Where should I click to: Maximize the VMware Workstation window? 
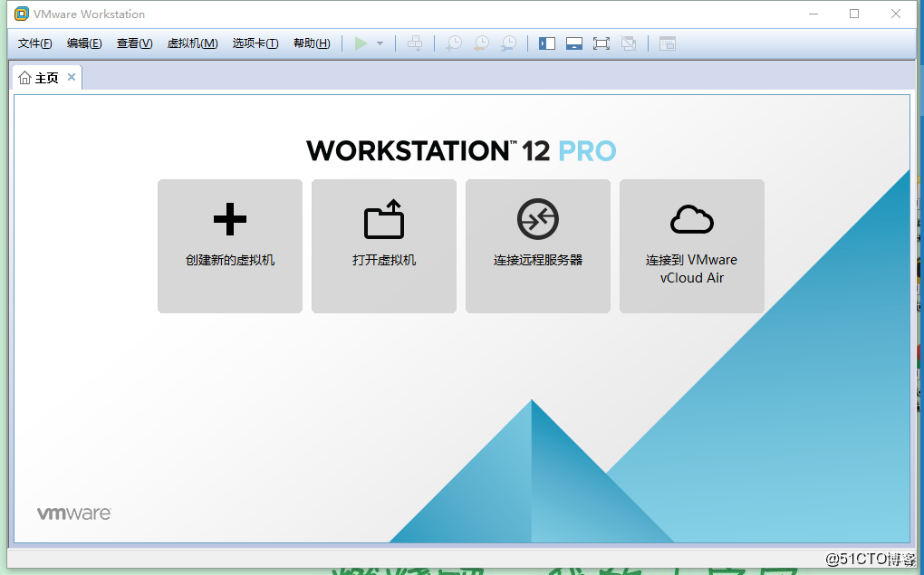point(854,14)
